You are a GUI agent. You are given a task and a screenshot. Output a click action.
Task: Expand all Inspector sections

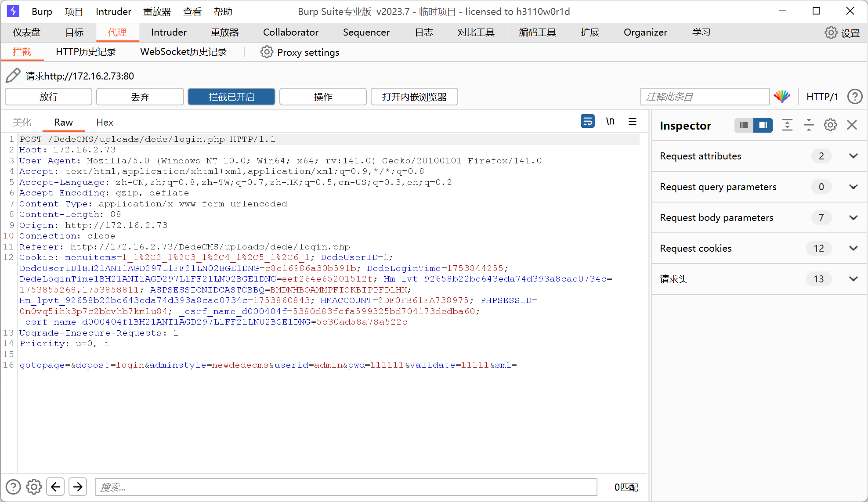[x=787, y=125]
